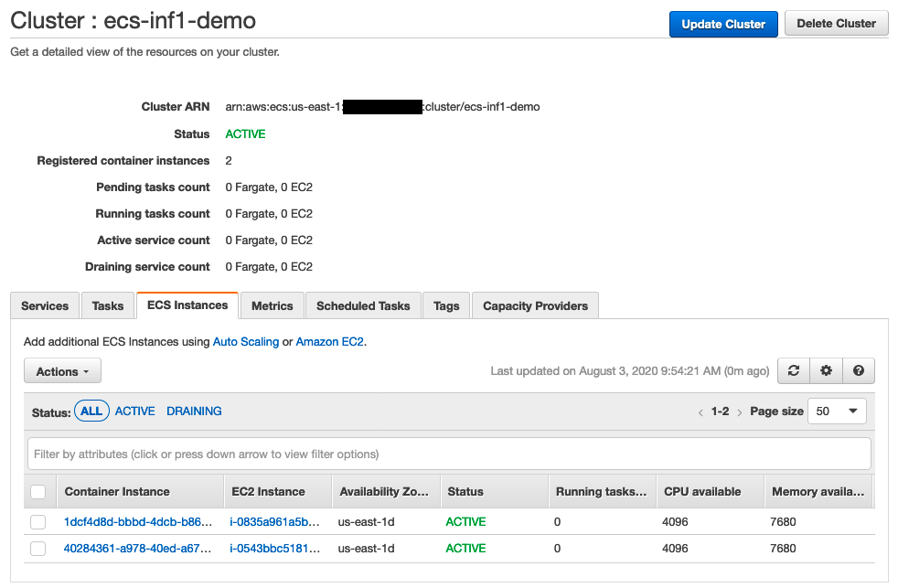Select all container instances checkbox
The height and width of the screenshot is (588, 898).
pos(38,492)
